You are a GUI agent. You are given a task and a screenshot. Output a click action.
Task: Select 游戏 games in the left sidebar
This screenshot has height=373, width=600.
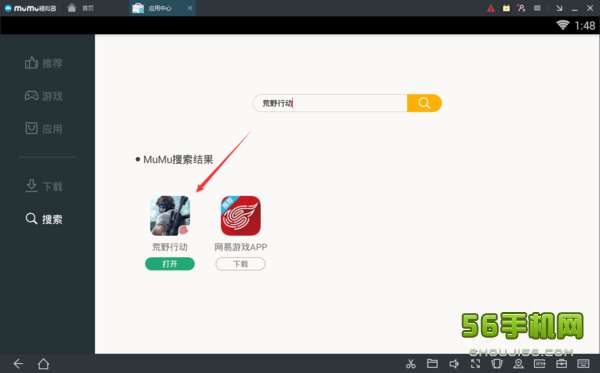tap(44, 96)
